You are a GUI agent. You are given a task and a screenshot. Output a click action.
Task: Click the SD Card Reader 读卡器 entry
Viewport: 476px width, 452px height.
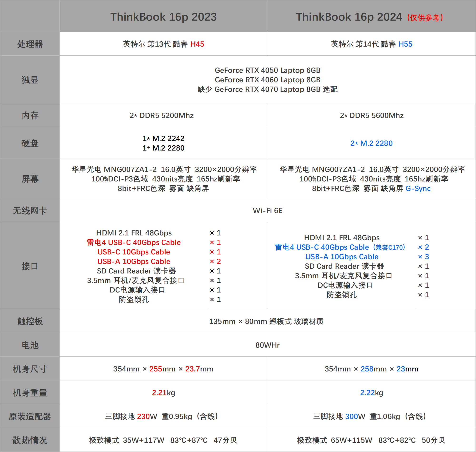[x=136, y=271]
